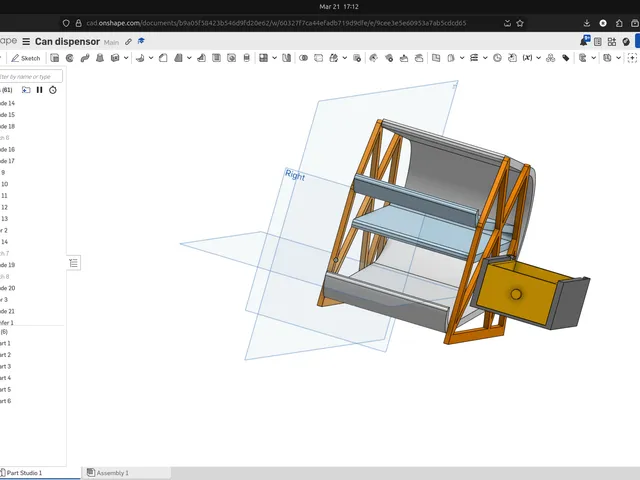This screenshot has width=640, height=480.
Task: Select the Composite part tool
Action: [x=550, y=58]
